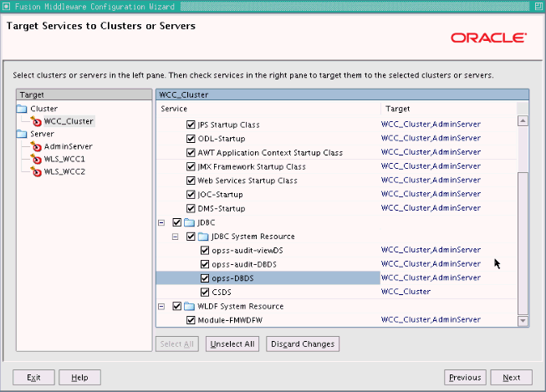Toggle Web Services Startup Class checkbox

click(x=191, y=181)
